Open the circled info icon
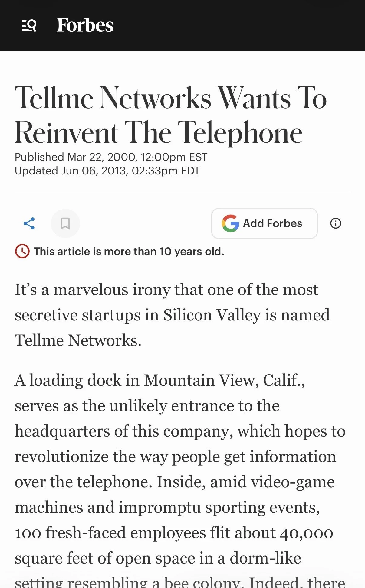Viewport: 365px width, 588px height. click(x=335, y=223)
